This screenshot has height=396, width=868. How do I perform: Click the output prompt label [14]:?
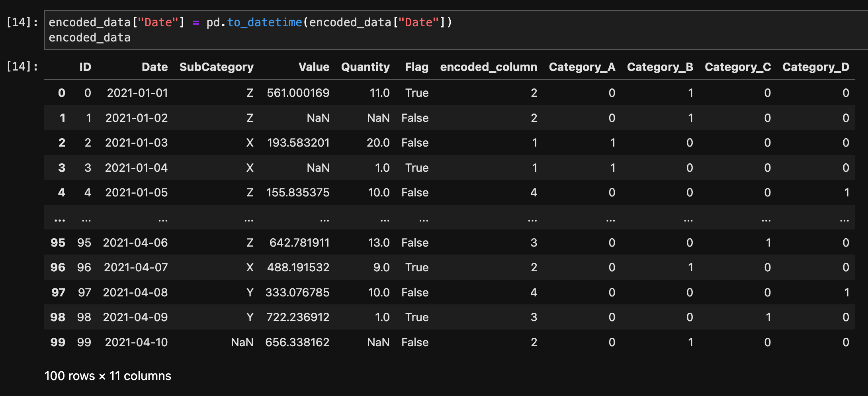pyautogui.click(x=22, y=66)
